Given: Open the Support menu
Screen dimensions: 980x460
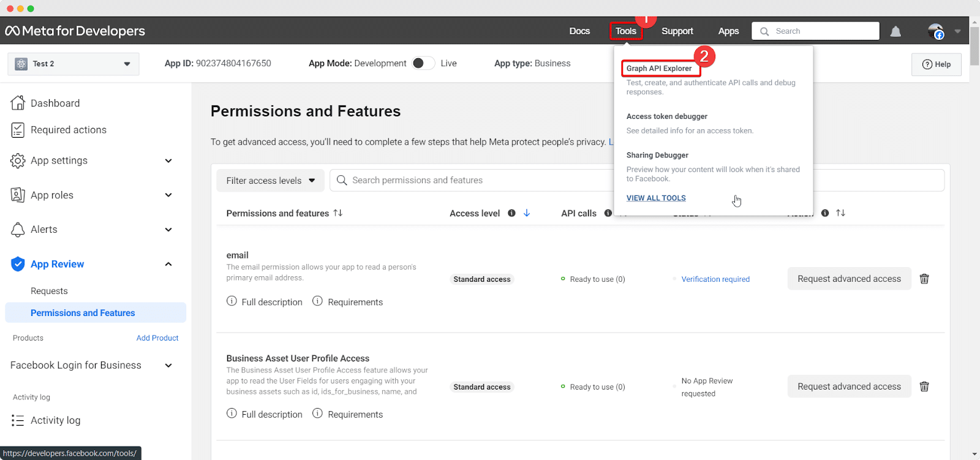Looking at the screenshot, I should click(x=677, y=31).
